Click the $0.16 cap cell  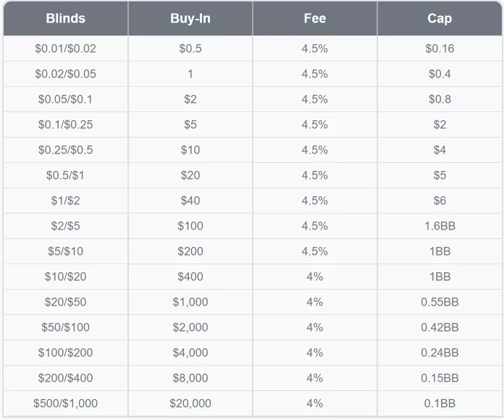(x=440, y=49)
